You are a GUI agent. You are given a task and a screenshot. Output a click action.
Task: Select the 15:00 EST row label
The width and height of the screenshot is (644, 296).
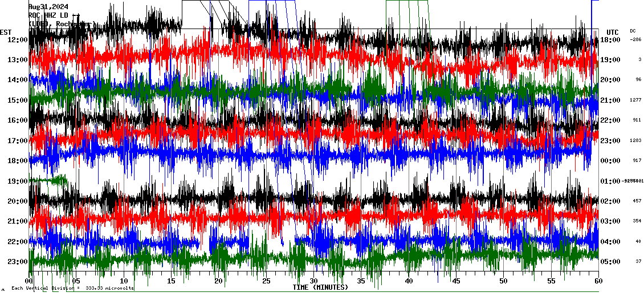pos(18,100)
